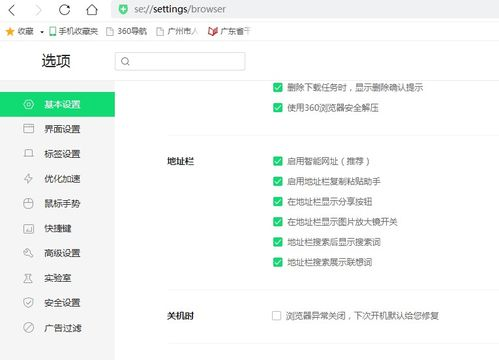Click the 收藏 star icon
The height and width of the screenshot is (360, 499).
tap(10, 31)
